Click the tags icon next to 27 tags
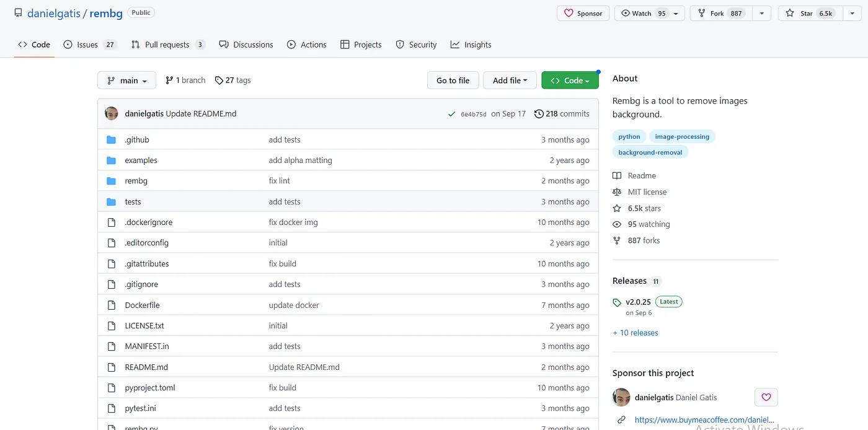Image resolution: width=868 pixels, height=430 pixels. [x=219, y=81]
